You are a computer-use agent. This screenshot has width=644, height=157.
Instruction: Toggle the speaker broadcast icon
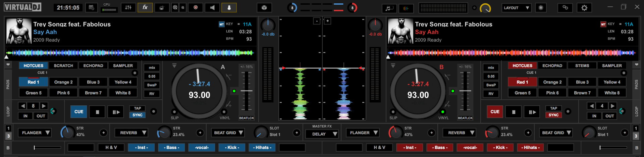pos(212,7)
